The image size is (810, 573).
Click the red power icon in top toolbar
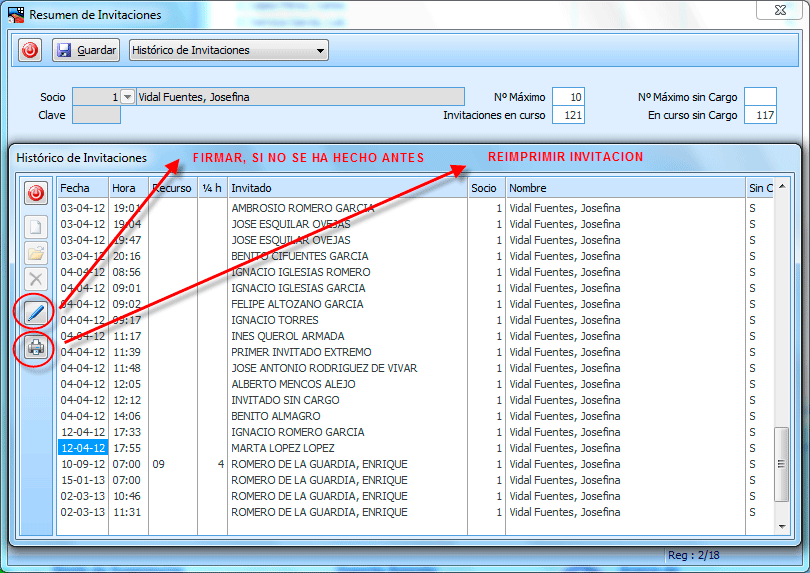coord(30,50)
